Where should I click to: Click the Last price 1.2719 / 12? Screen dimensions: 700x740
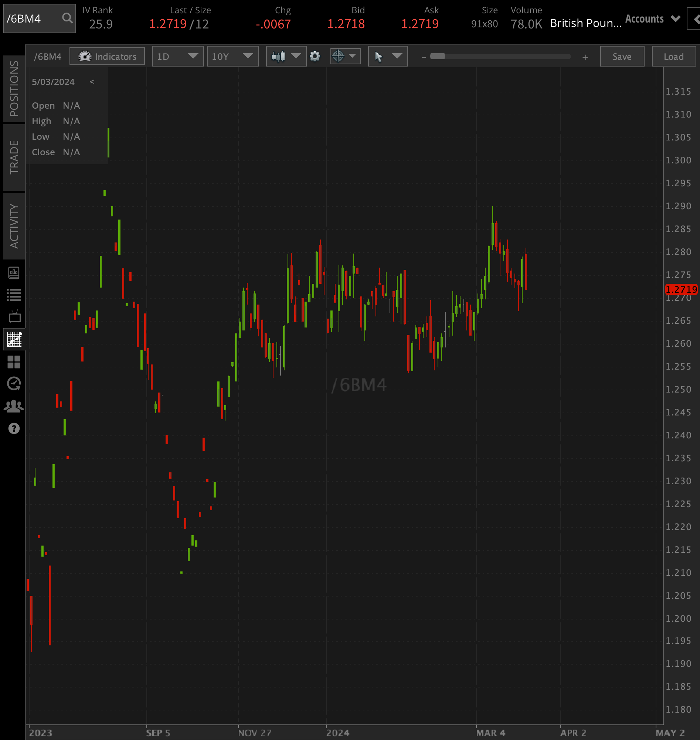[179, 24]
